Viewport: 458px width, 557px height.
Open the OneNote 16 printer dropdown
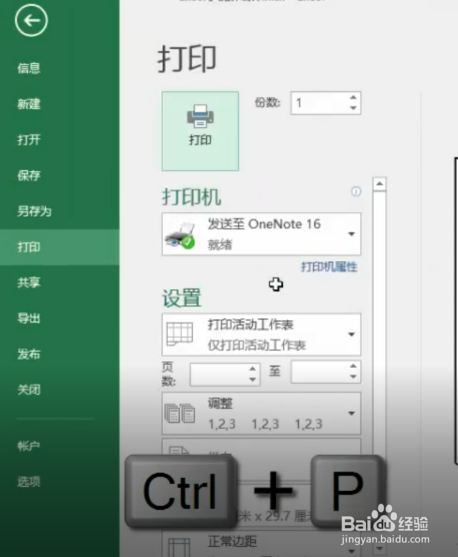coord(262,234)
